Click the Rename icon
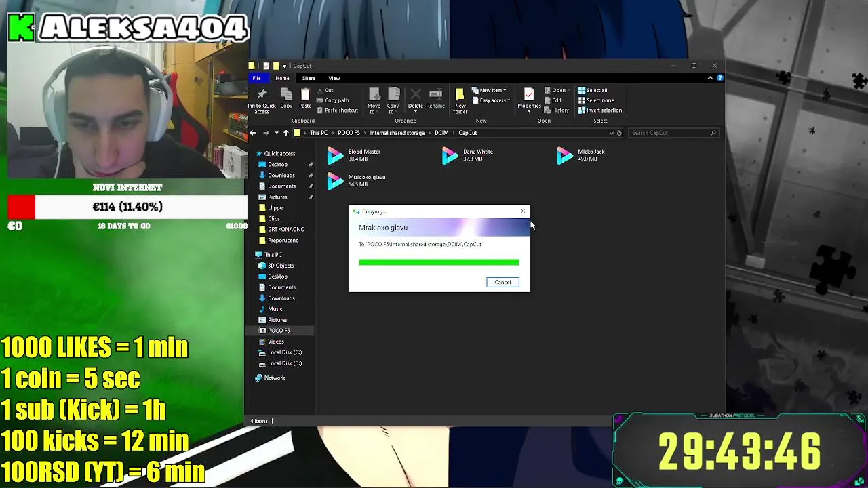The height and width of the screenshot is (488, 868). pos(435,94)
